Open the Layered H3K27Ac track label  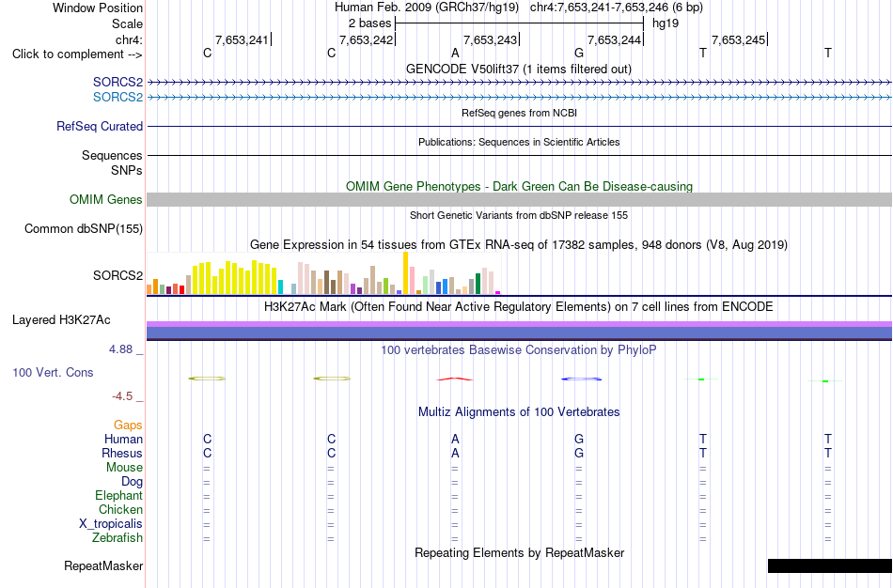pos(61,320)
